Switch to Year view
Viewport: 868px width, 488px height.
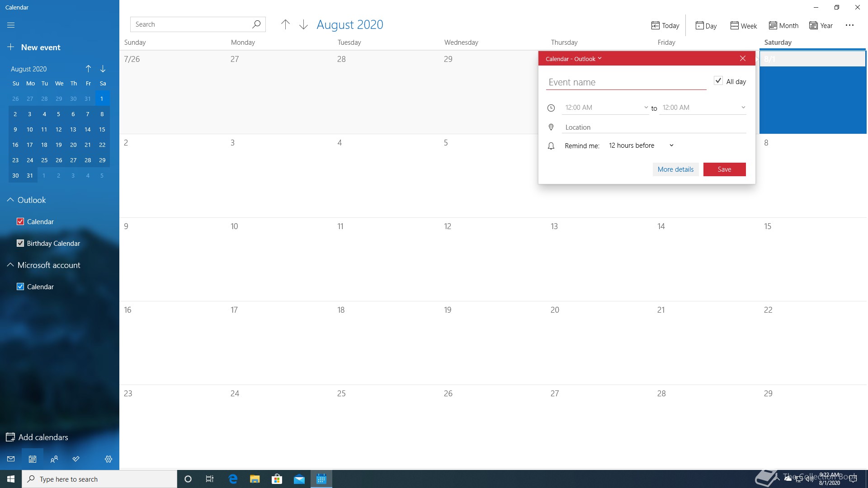pyautogui.click(x=821, y=26)
